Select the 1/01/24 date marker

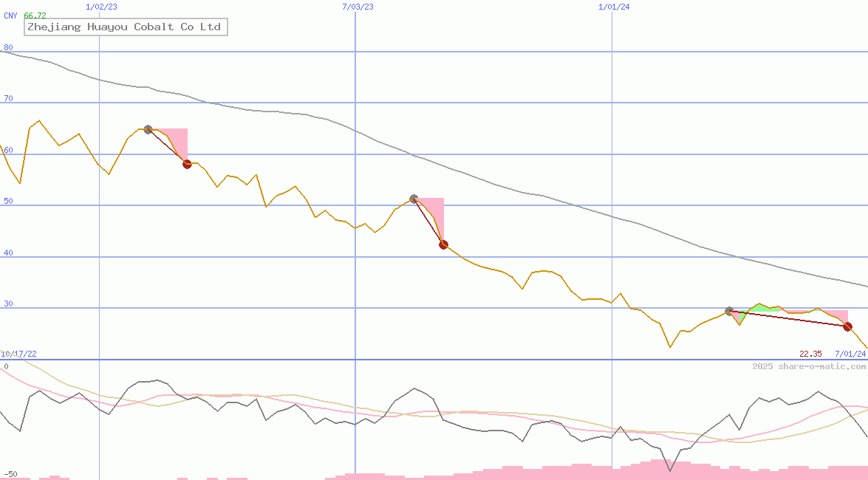pos(614,7)
